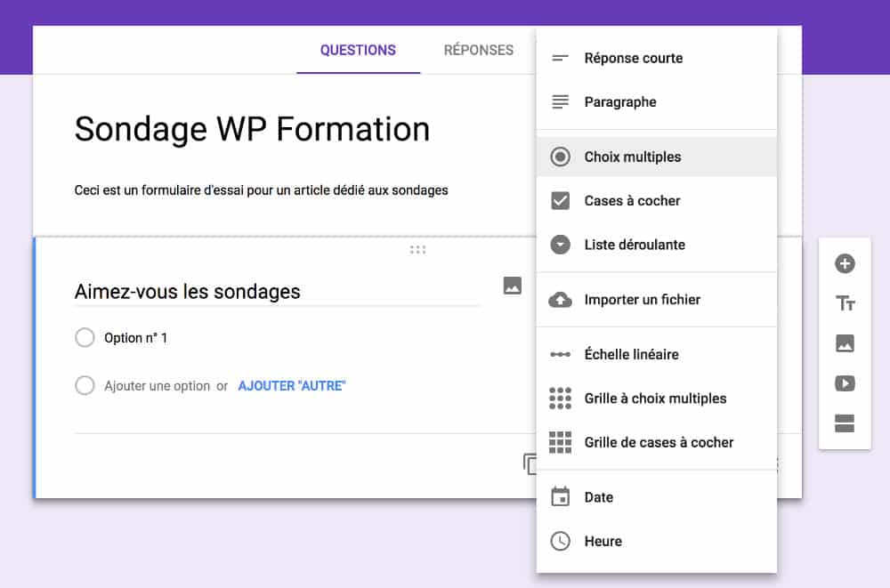Switch to the RÉPONSES tab
The height and width of the screenshot is (588, 890).
[x=477, y=51]
